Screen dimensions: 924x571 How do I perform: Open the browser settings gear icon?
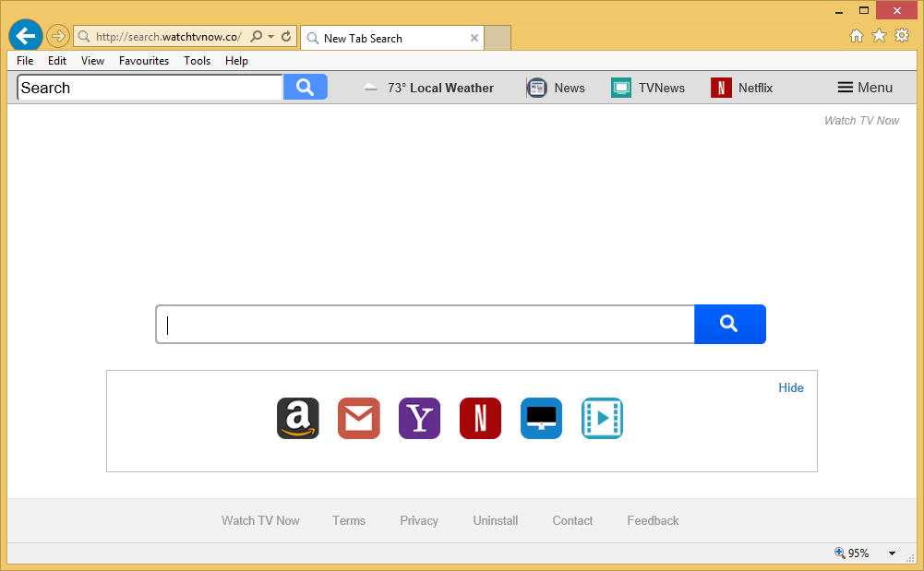902,36
